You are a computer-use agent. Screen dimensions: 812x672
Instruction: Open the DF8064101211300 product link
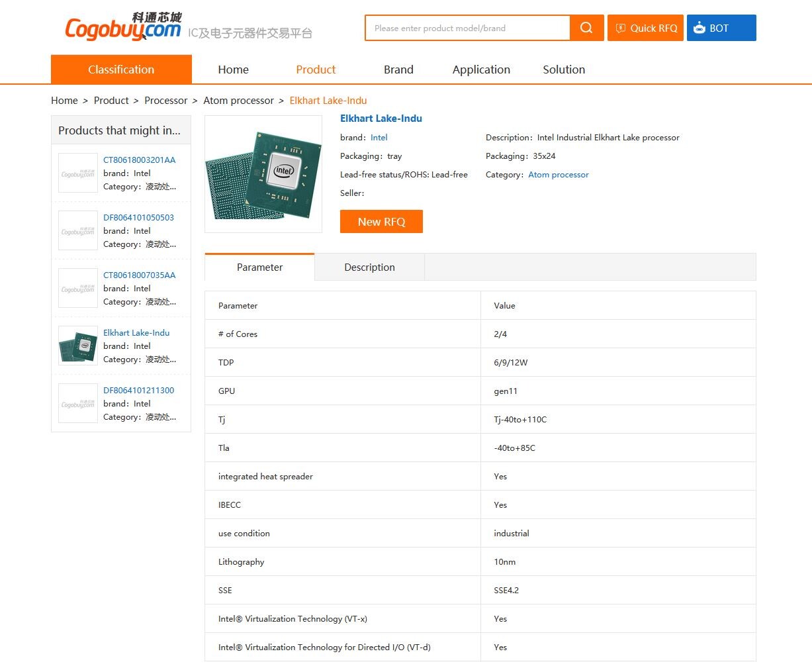139,391
